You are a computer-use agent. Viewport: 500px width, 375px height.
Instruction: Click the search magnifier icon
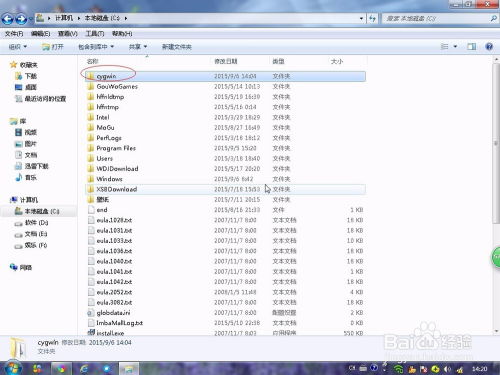tap(493, 18)
